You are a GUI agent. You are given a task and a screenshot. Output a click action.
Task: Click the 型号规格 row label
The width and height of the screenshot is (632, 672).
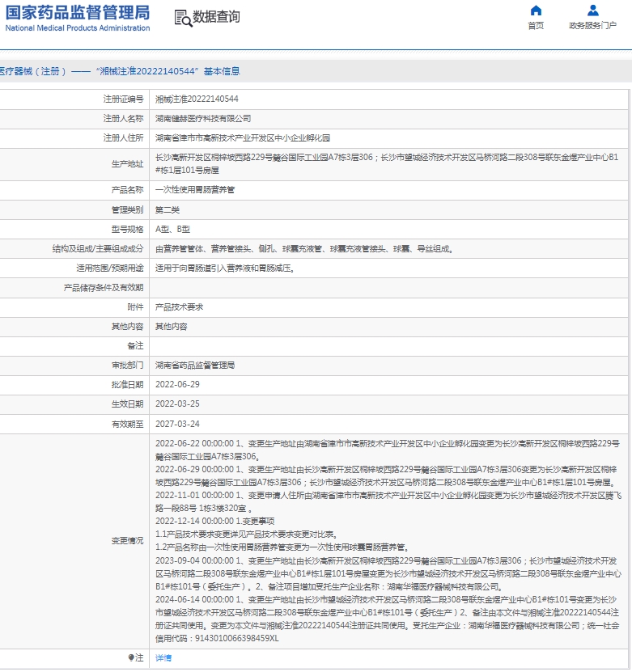click(127, 230)
